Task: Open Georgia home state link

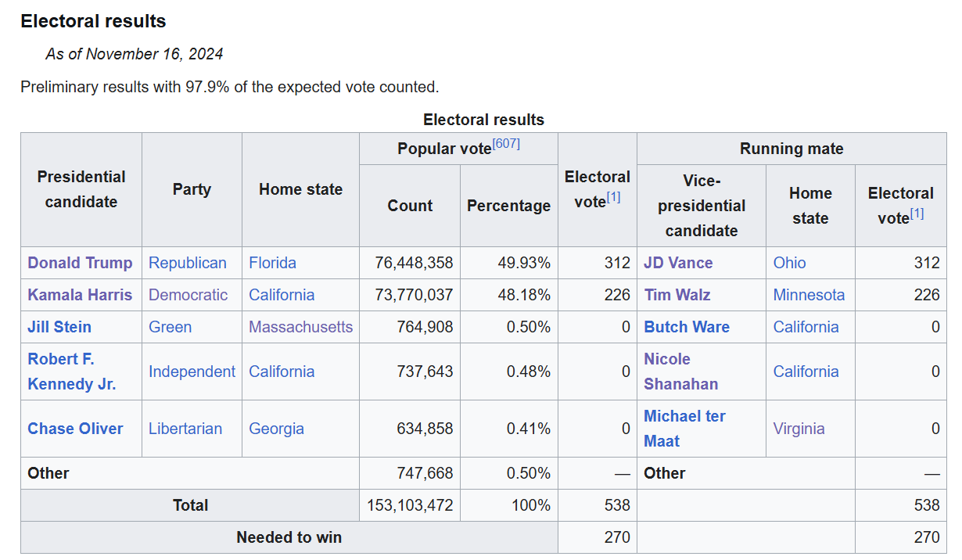Action: (x=276, y=429)
